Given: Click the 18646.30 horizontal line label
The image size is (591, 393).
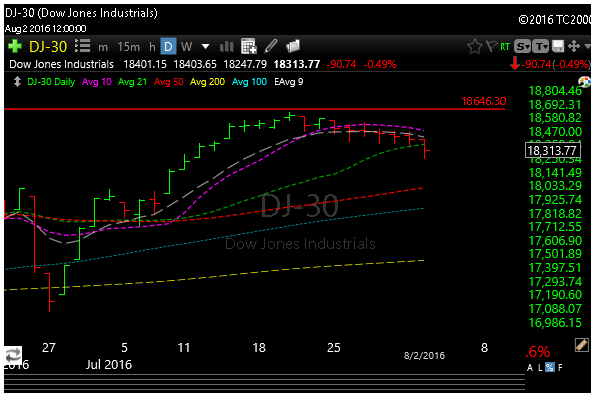Looking at the screenshot, I should pos(484,101).
